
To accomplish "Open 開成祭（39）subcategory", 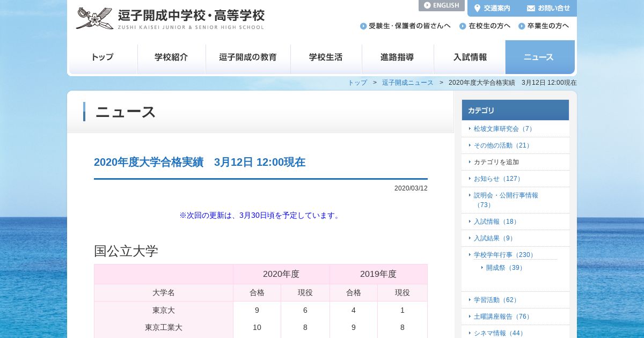I will click(x=506, y=268).
